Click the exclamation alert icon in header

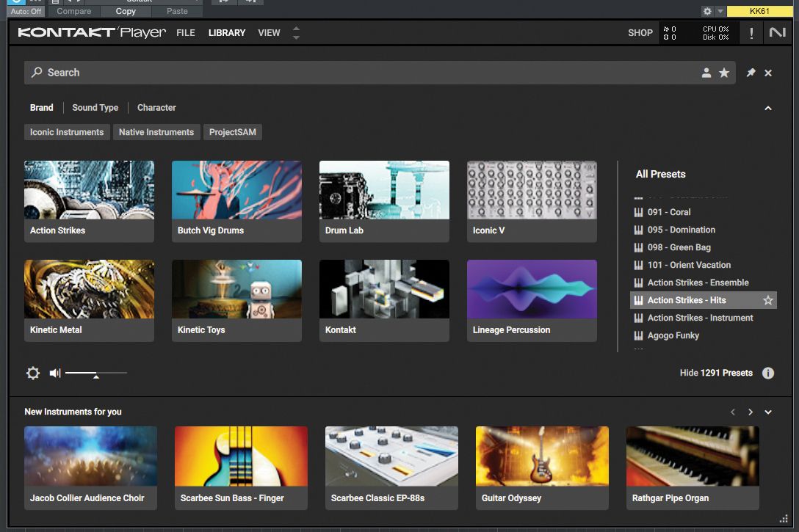tap(751, 33)
